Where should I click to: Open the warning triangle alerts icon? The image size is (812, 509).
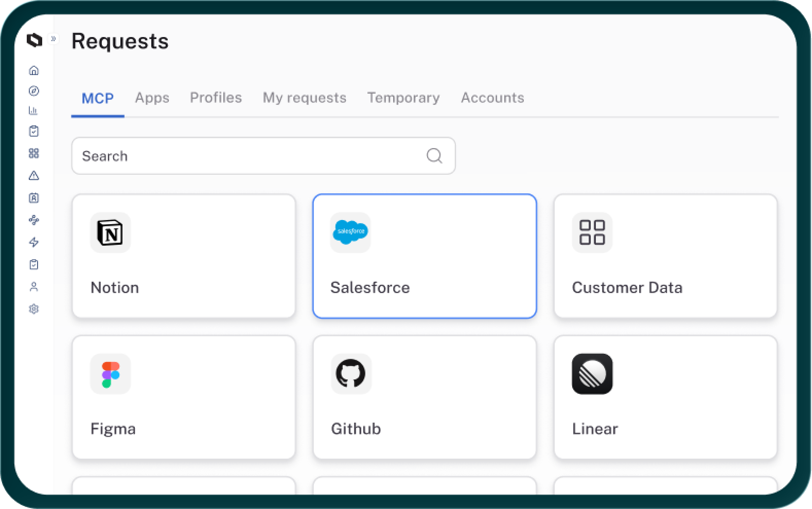click(x=34, y=176)
